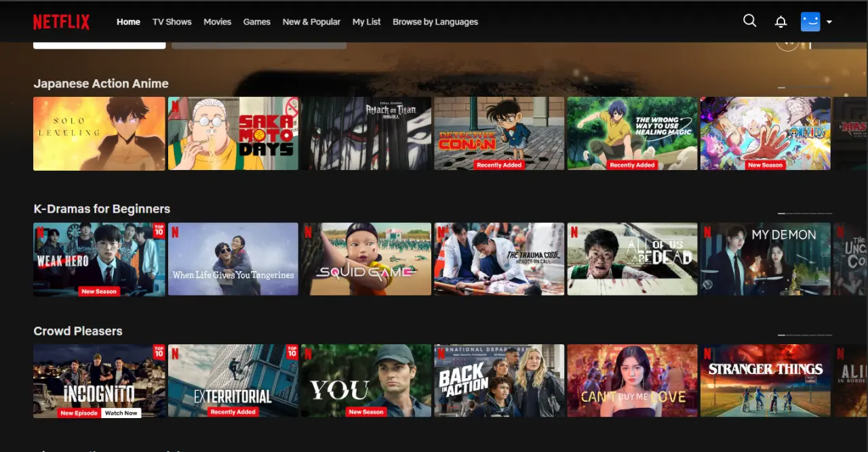Open Can't Buy Me Love thumbnail
This screenshot has width=868, height=452.
tap(632, 380)
